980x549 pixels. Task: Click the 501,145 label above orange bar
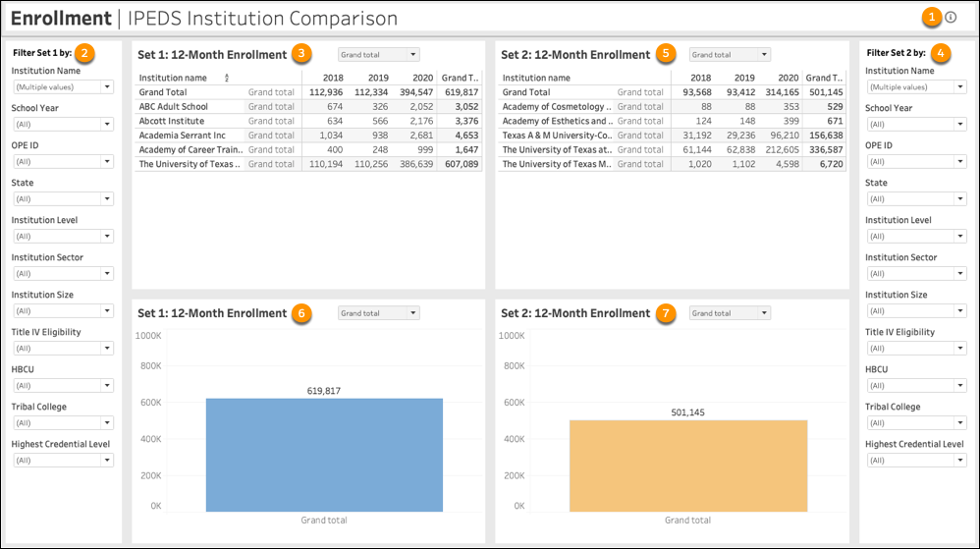tap(687, 412)
